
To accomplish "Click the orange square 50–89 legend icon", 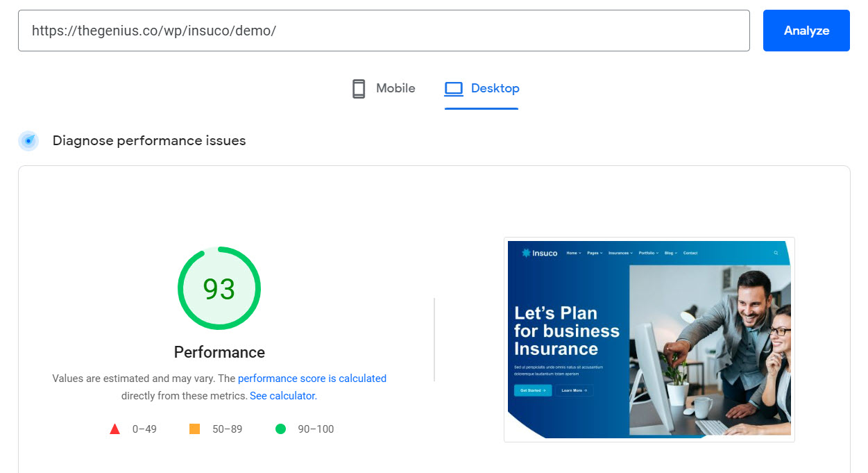I will (194, 429).
